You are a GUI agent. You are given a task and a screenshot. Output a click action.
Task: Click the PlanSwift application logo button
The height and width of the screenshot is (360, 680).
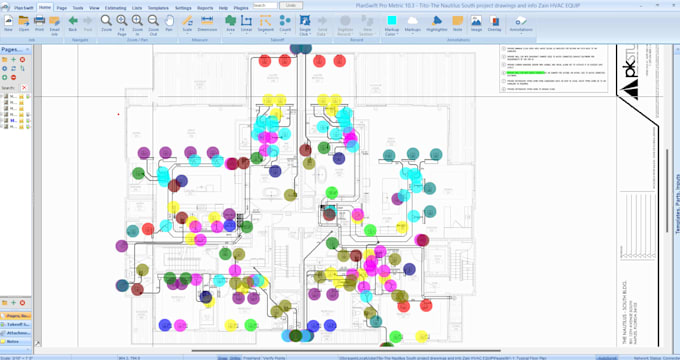[x=5, y=7]
